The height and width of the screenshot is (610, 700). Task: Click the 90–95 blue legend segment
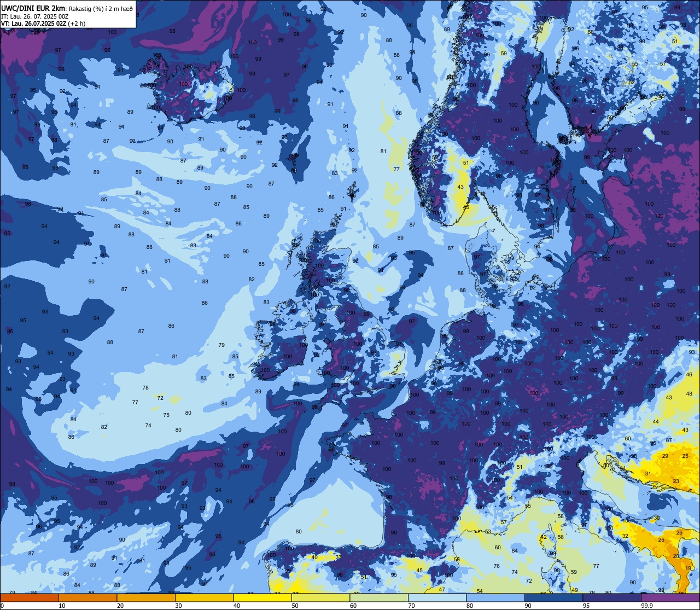coord(553,597)
